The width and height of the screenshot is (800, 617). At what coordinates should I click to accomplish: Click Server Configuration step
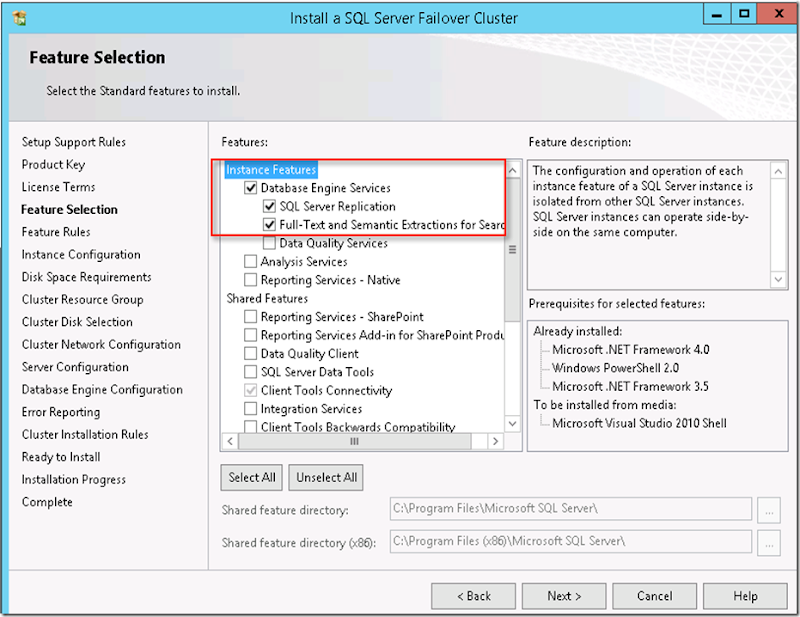(75, 367)
